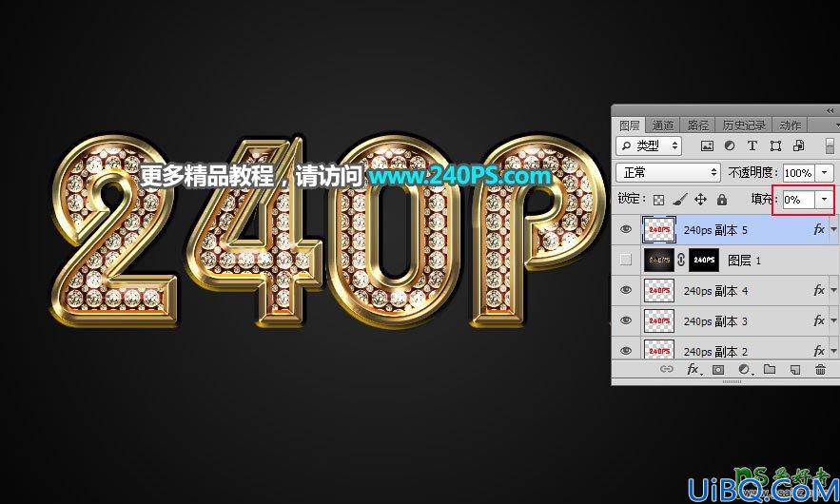840x504 pixels.
Task: Filter layers by smart object icon
Action: [x=798, y=145]
